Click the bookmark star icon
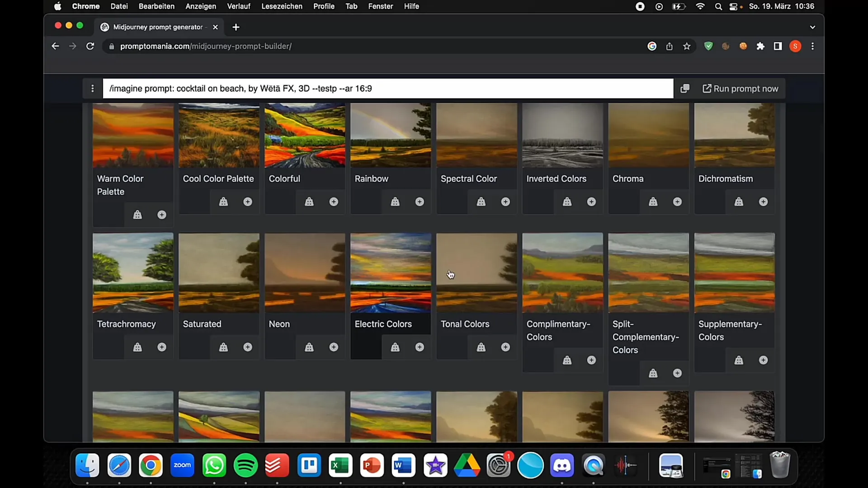Image resolution: width=868 pixels, height=488 pixels. [687, 46]
